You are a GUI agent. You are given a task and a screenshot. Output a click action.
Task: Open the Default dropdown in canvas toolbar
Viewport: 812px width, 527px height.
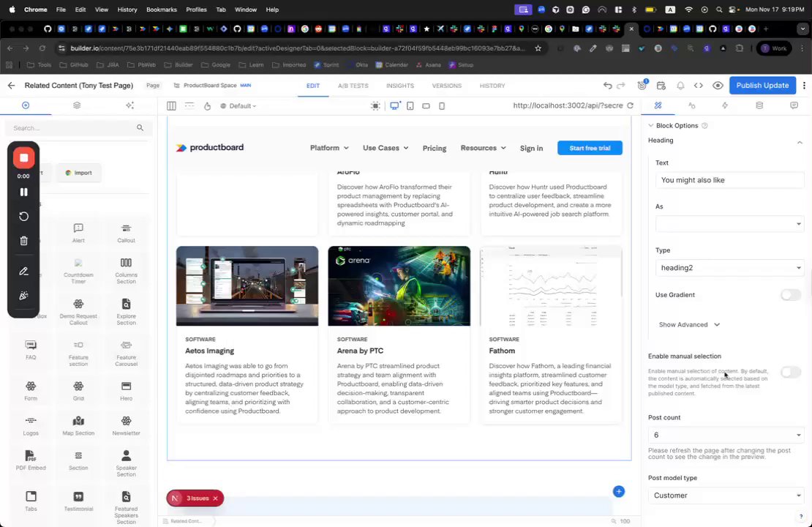238,105
